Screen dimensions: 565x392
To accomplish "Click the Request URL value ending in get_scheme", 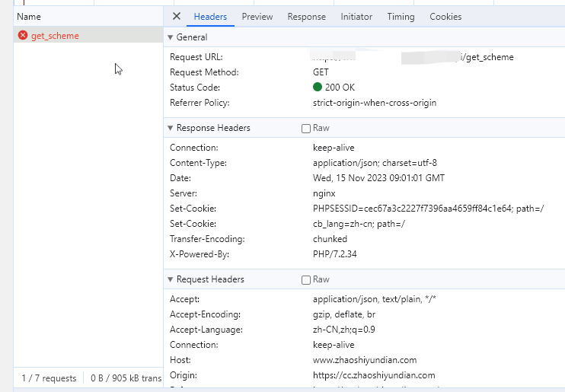I will 413,57.
